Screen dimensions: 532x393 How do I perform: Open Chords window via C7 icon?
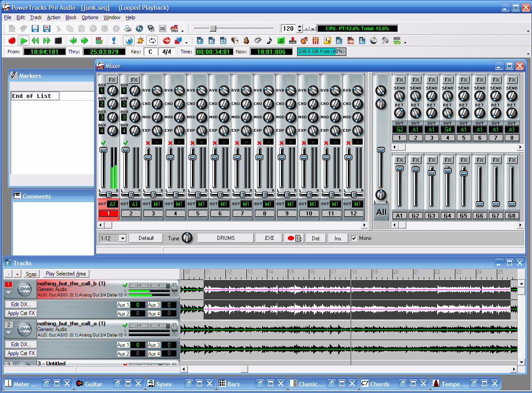[223, 41]
